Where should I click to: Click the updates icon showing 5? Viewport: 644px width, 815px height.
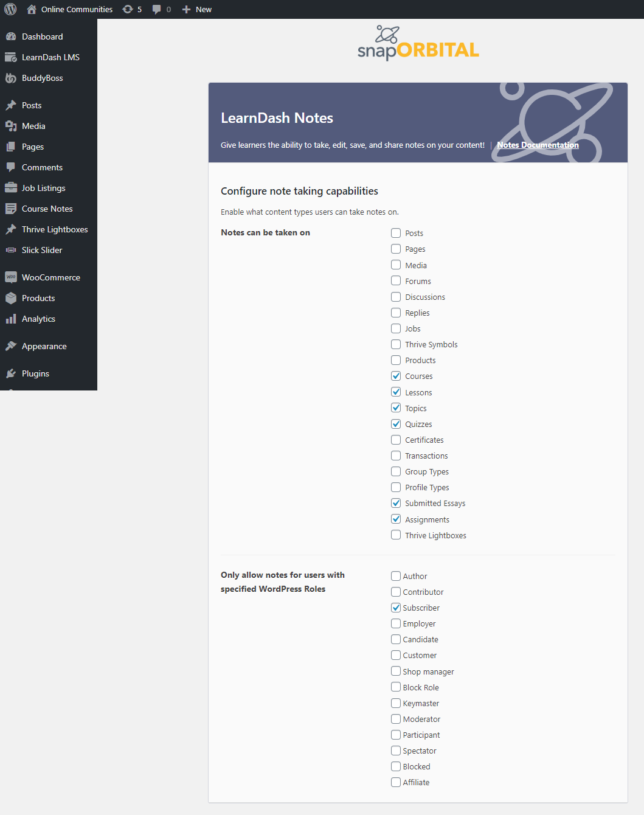pyautogui.click(x=128, y=9)
